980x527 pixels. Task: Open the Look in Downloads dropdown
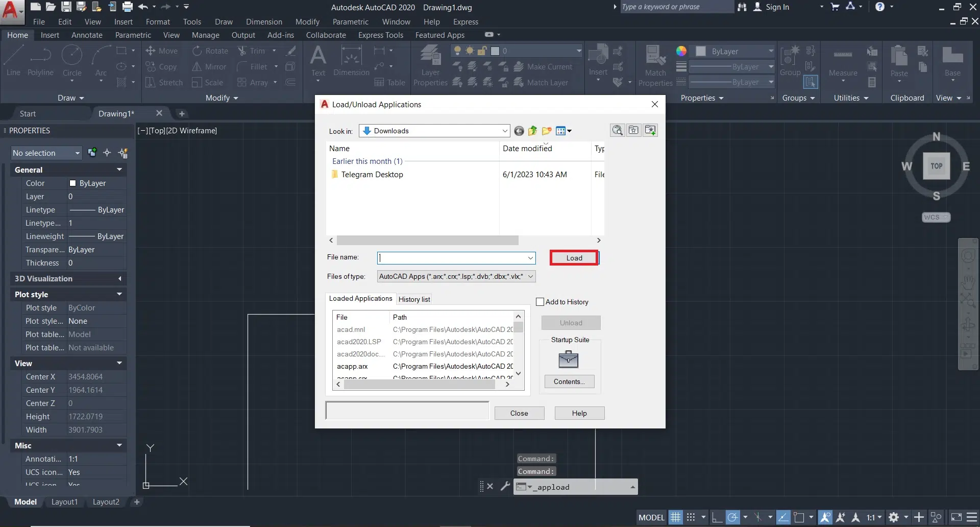(x=504, y=131)
